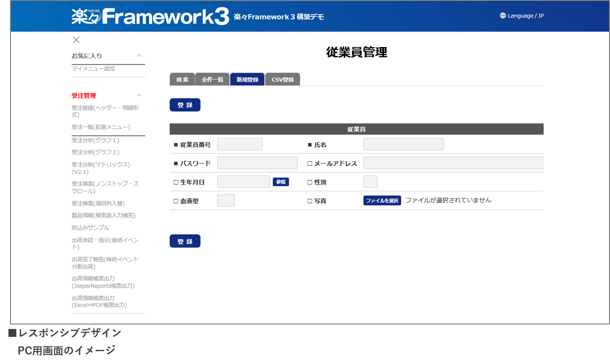
Task: Open マイメニュー追加 link
Action: (x=93, y=69)
